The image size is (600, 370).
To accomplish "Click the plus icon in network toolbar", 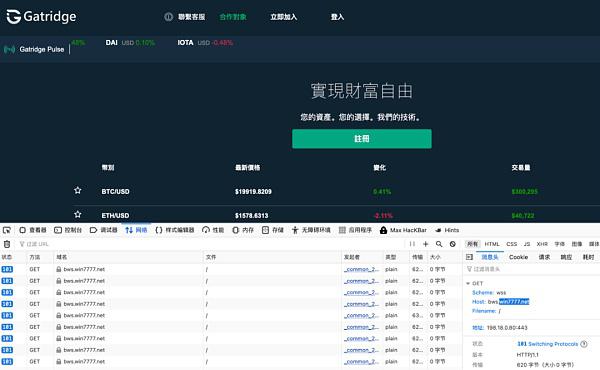I will (x=426, y=244).
